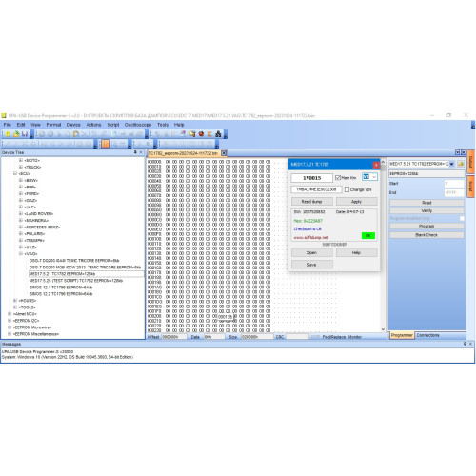Click the binoculars search toolbar icon
This screenshot has height=476, width=476.
218,134
